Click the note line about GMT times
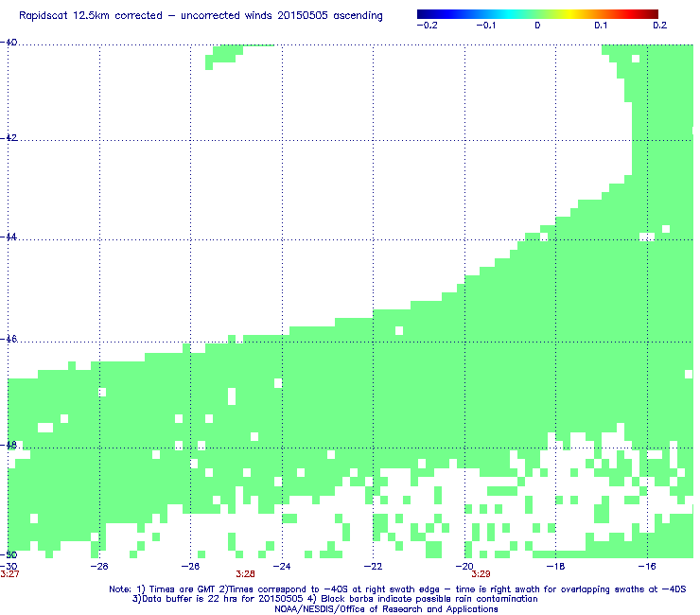Screen dimensions: 700x615 click(x=397, y=589)
